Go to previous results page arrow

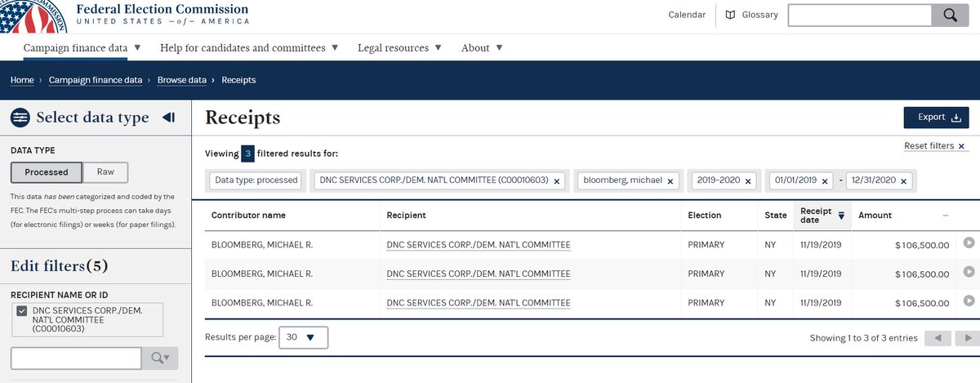(938, 338)
